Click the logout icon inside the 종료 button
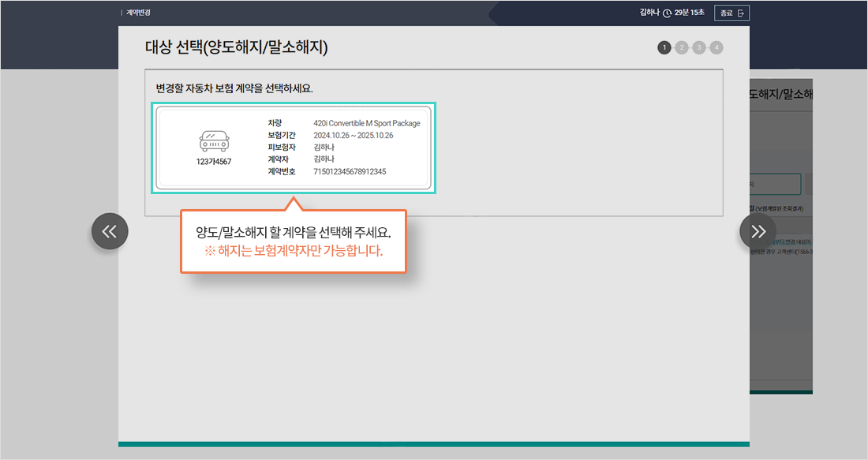Viewport: 868px width, 460px height. (x=740, y=13)
